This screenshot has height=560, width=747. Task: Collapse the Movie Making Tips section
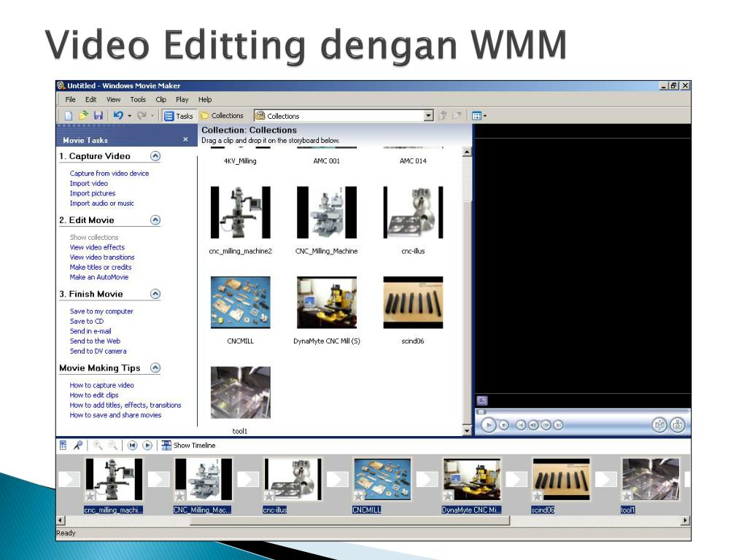[x=155, y=367]
